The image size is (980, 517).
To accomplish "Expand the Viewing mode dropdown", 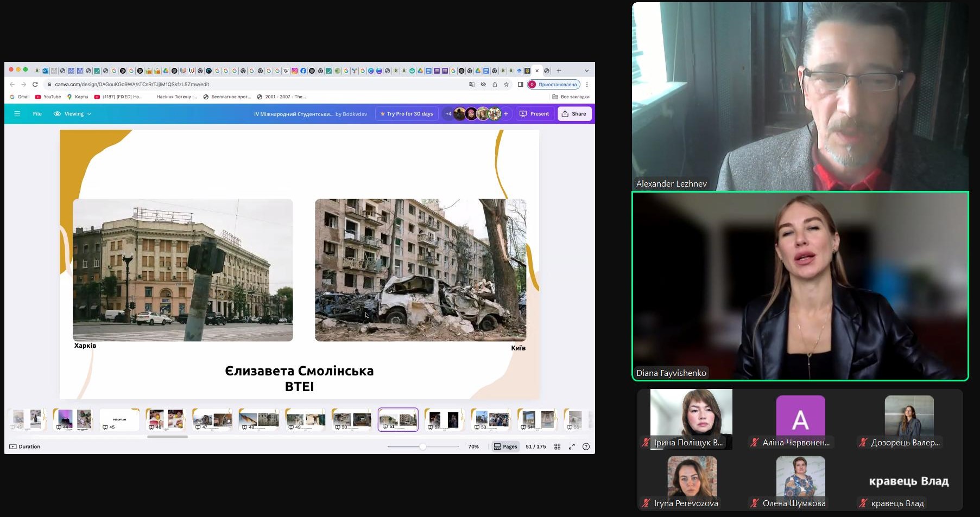I will (x=73, y=114).
